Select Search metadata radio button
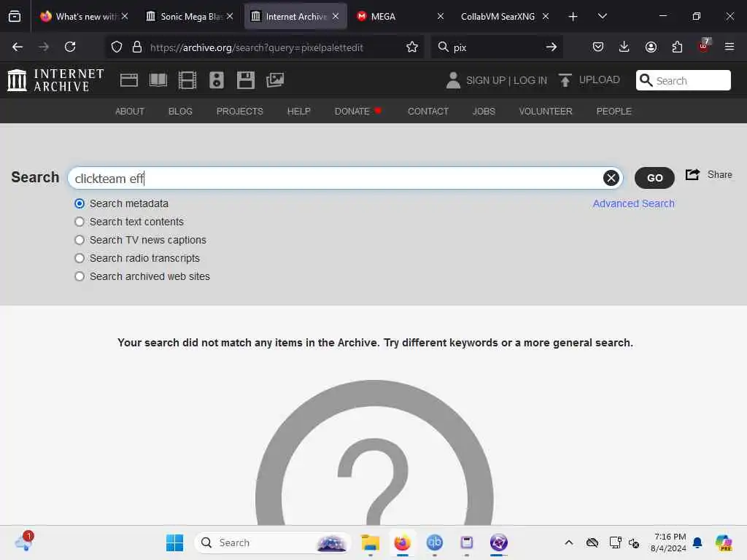 (80, 203)
